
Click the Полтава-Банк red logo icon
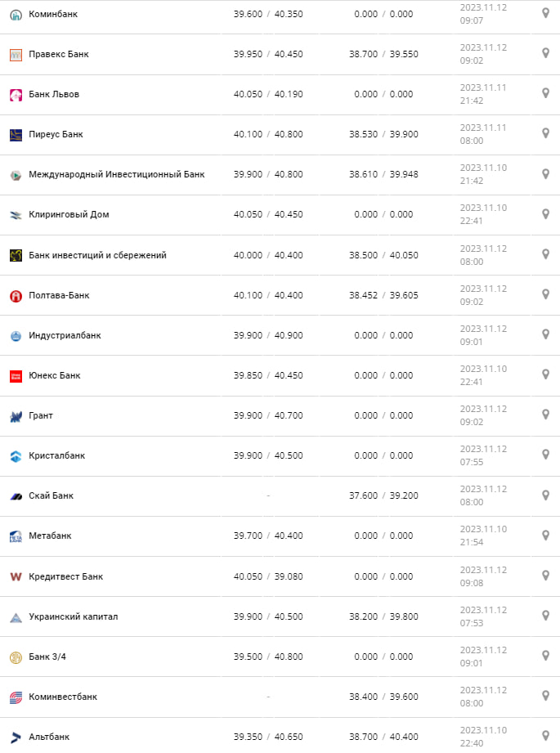click(16, 296)
